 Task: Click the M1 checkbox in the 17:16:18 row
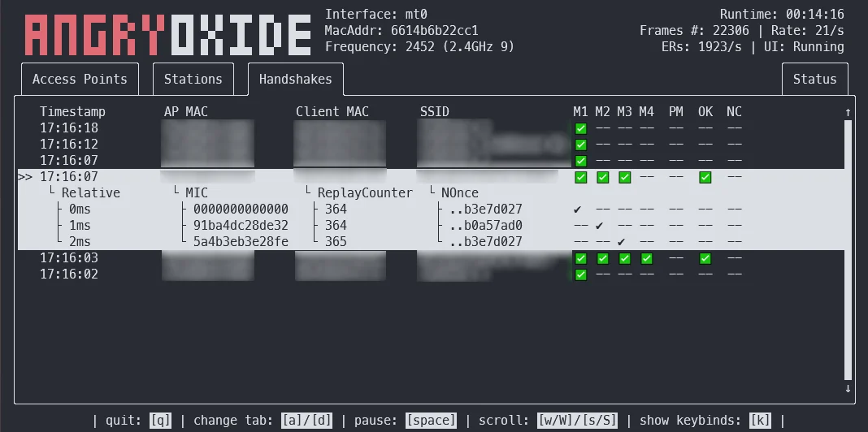[x=580, y=129]
